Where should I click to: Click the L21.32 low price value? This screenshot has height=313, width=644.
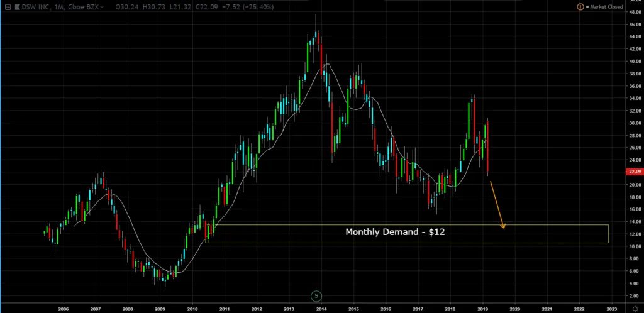(182, 7)
